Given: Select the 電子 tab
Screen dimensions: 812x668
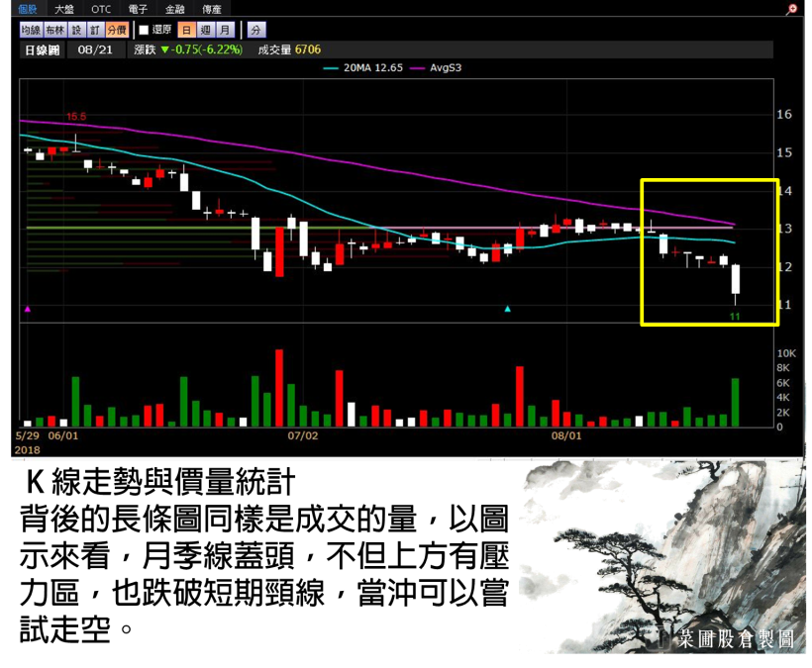Looking at the screenshot, I should click(x=138, y=8).
